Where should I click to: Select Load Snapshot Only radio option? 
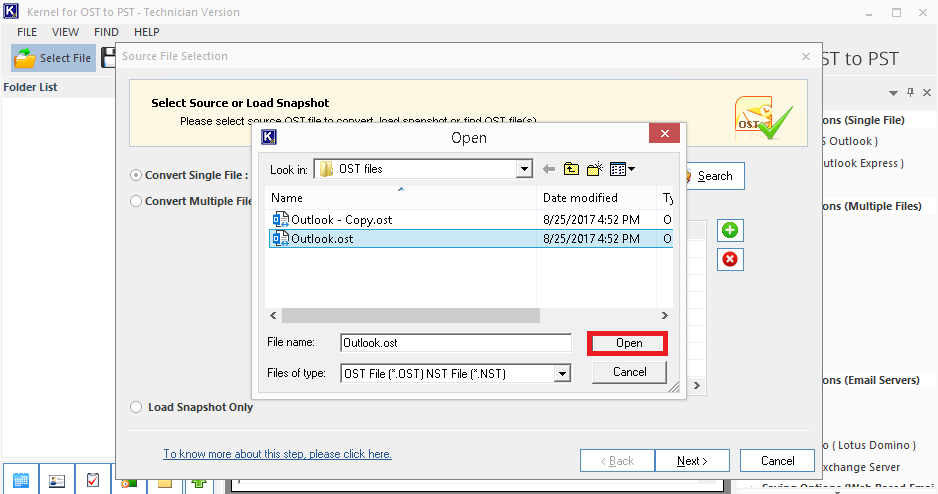[136, 407]
